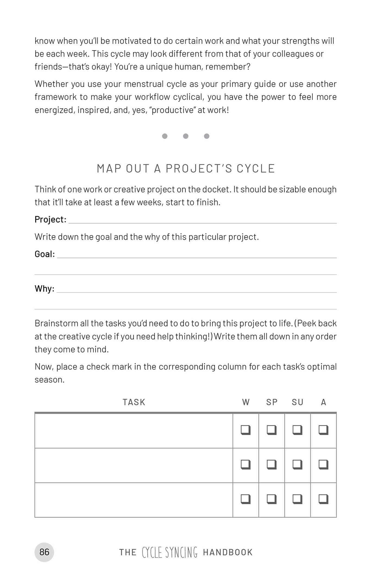Click the third empty task cell
Screen dimensions: 380x588
pos(134,500)
